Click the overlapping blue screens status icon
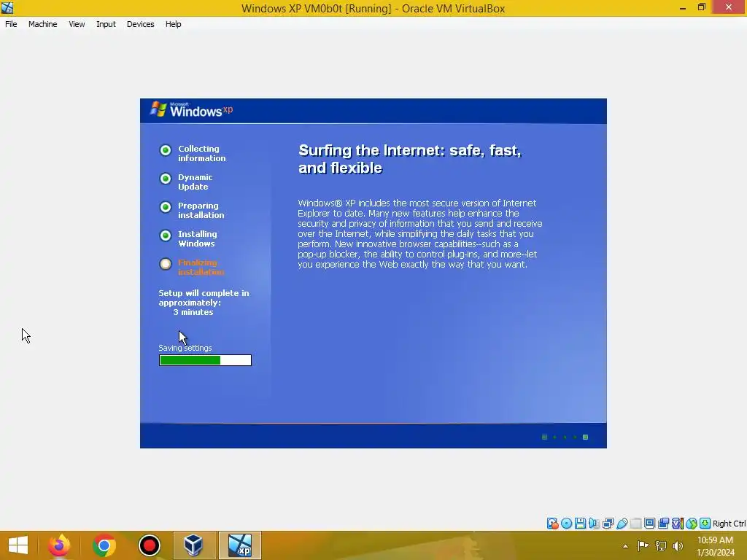747x560 pixels. [663, 524]
